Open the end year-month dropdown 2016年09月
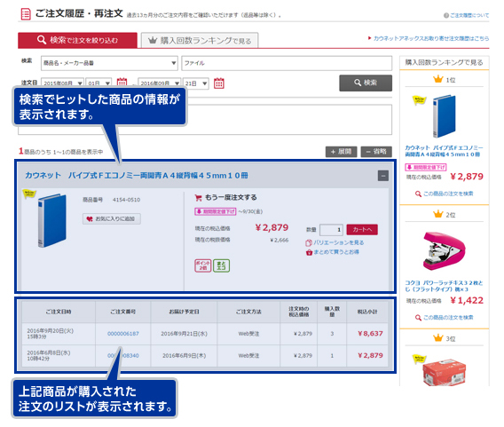The image size is (504, 427). click(159, 83)
